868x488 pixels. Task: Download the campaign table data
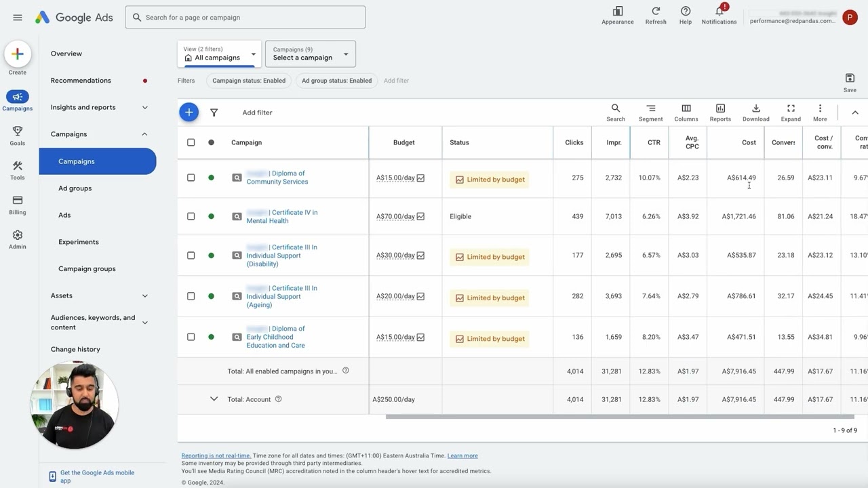point(755,113)
